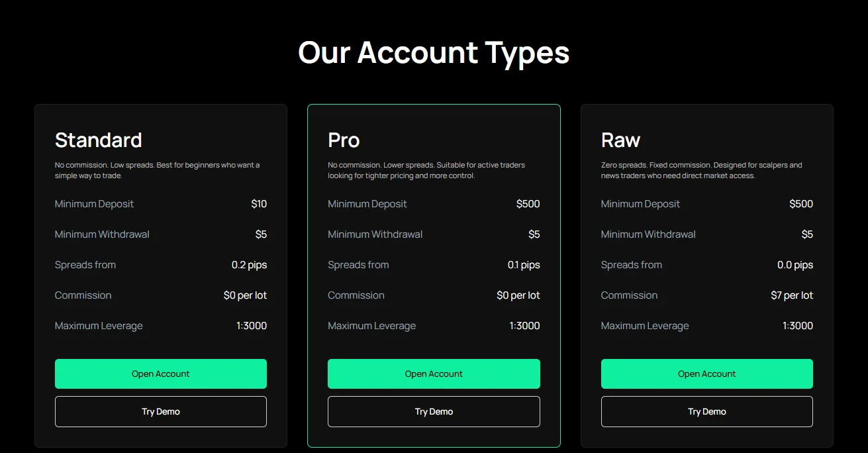Click the Our Account Types title
This screenshot has width=868, height=453.
434,52
